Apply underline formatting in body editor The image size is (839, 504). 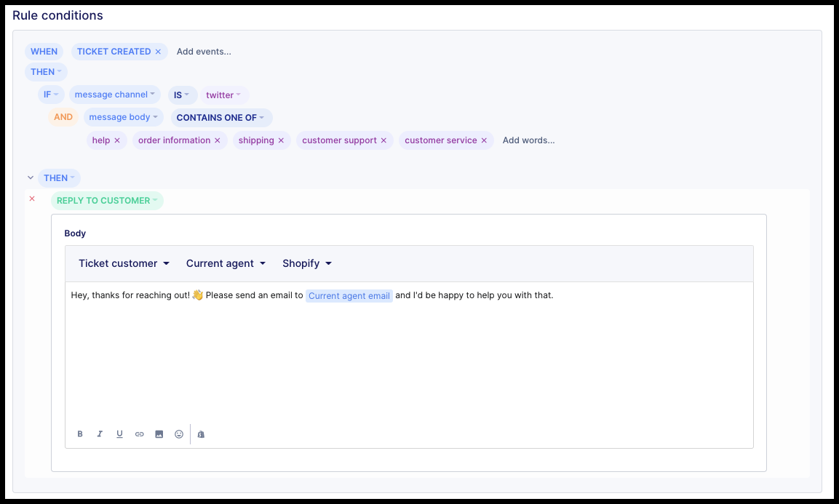tap(119, 434)
